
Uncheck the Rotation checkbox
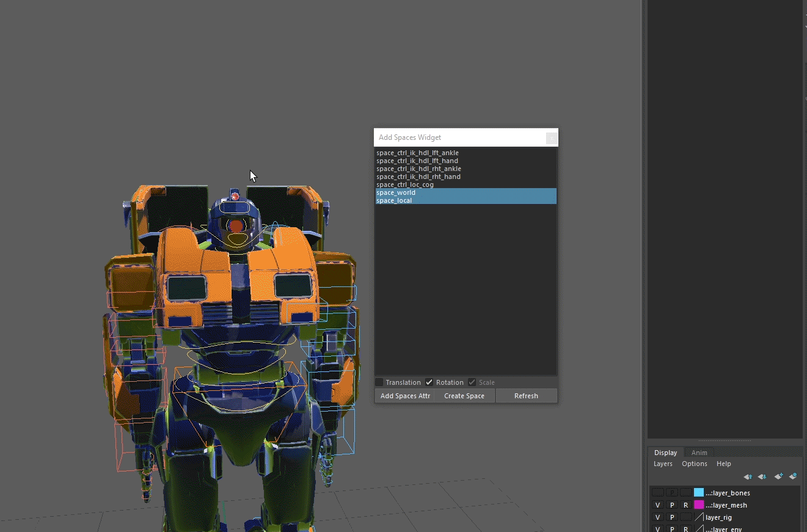coord(429,382)
